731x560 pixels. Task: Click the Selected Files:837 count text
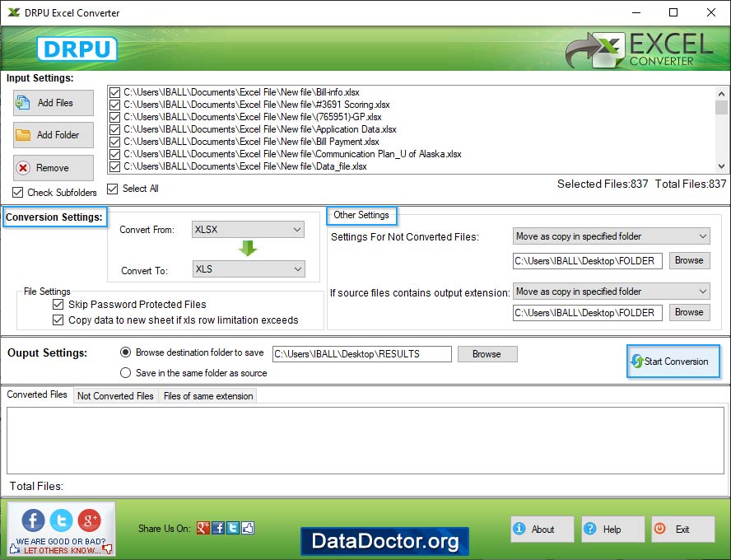pos(603,184)
